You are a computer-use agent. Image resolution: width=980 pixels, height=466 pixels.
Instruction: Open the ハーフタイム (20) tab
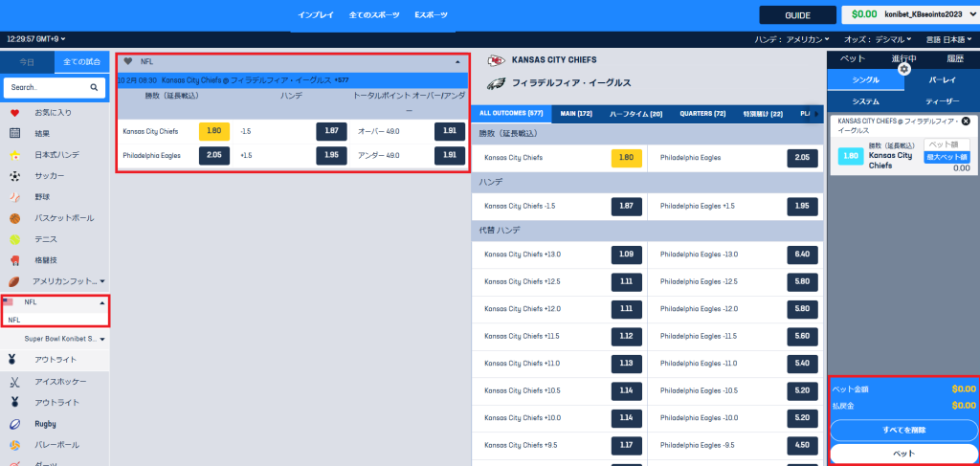tap(635, 114)
